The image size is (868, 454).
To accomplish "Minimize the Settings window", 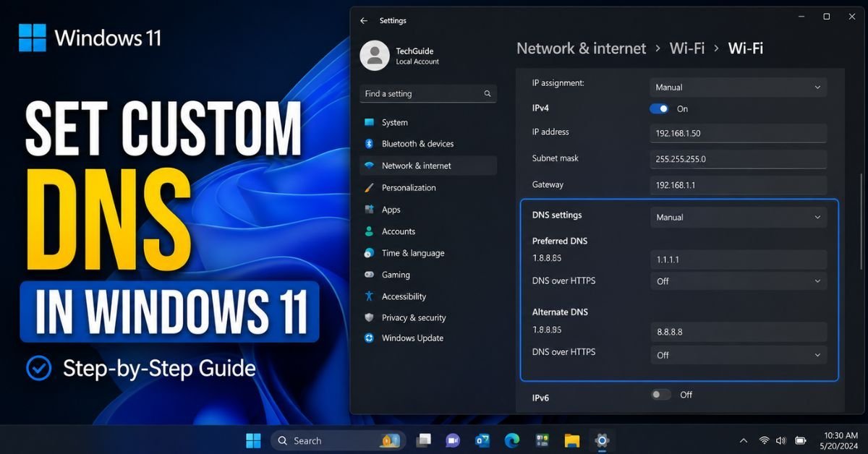I will [x=801, y=16].
